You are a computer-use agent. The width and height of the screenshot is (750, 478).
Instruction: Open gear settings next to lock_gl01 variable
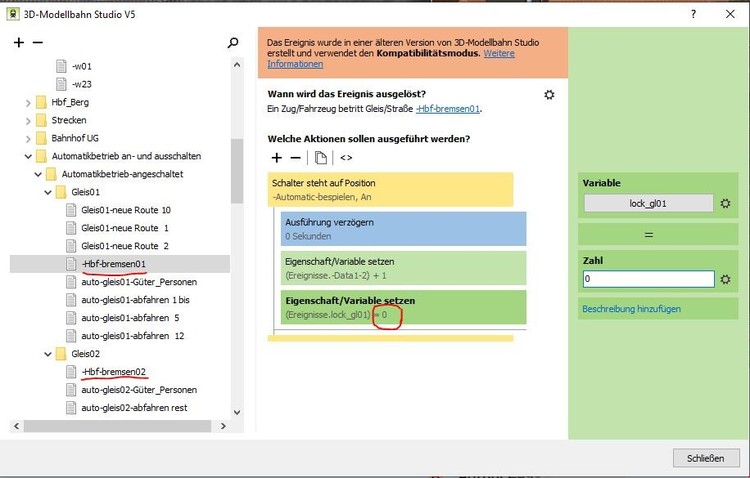coord(726,203)
